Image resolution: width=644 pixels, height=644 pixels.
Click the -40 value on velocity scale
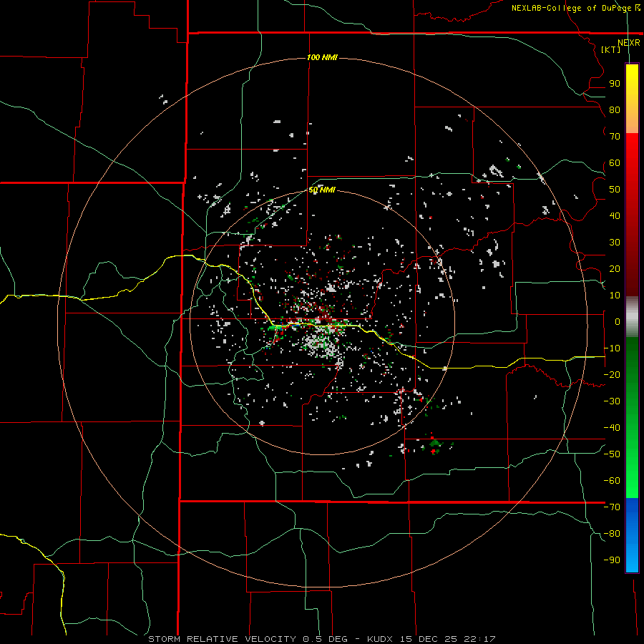[x=612, y=428]
